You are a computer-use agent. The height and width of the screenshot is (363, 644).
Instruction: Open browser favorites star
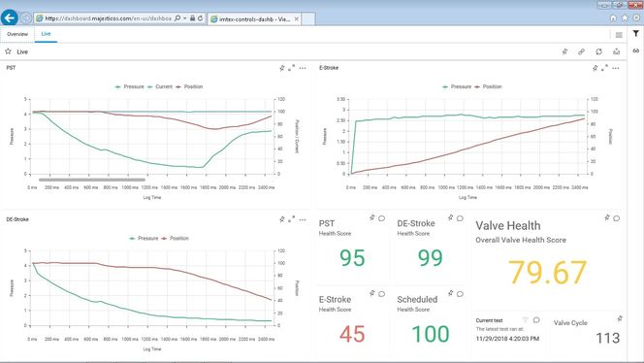pyautogui.click(x=625, y=17)
